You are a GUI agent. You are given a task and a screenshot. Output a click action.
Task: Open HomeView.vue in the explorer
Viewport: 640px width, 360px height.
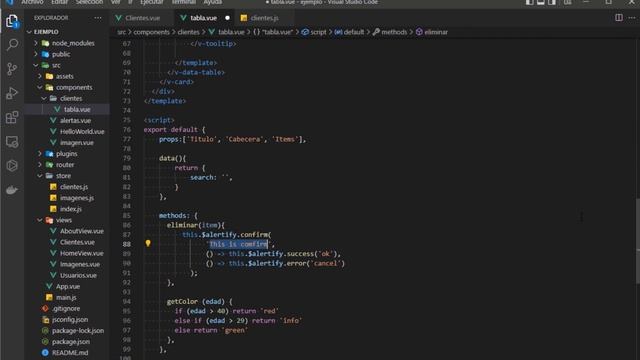click(x=81, y=253)
